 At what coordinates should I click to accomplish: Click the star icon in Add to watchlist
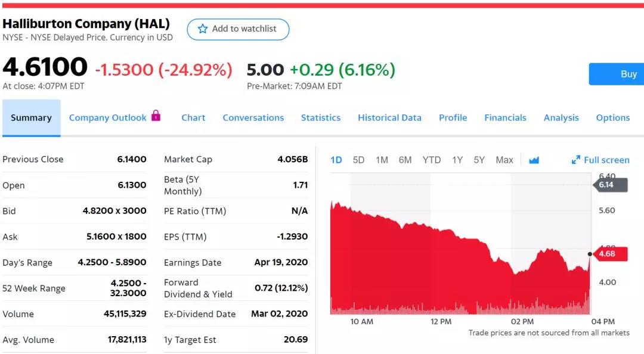(203, 29)
